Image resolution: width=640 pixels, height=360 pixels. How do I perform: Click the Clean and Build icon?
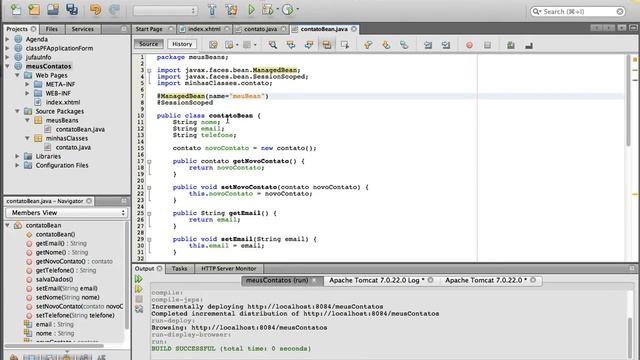point(231,9)
